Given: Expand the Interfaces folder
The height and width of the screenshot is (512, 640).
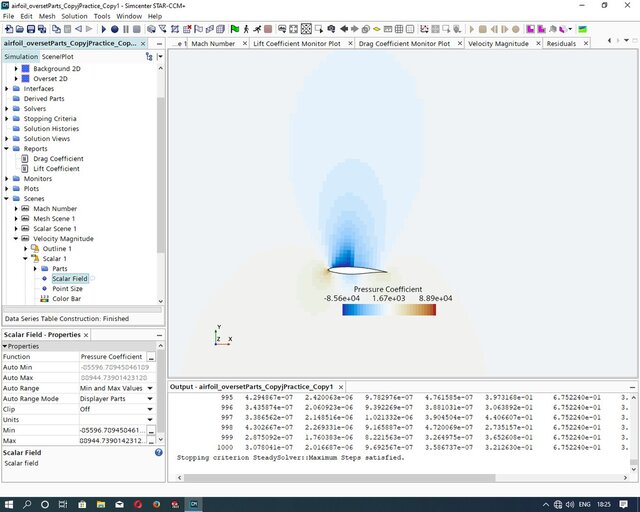Looking at the screenshot, I should (7, 89).
